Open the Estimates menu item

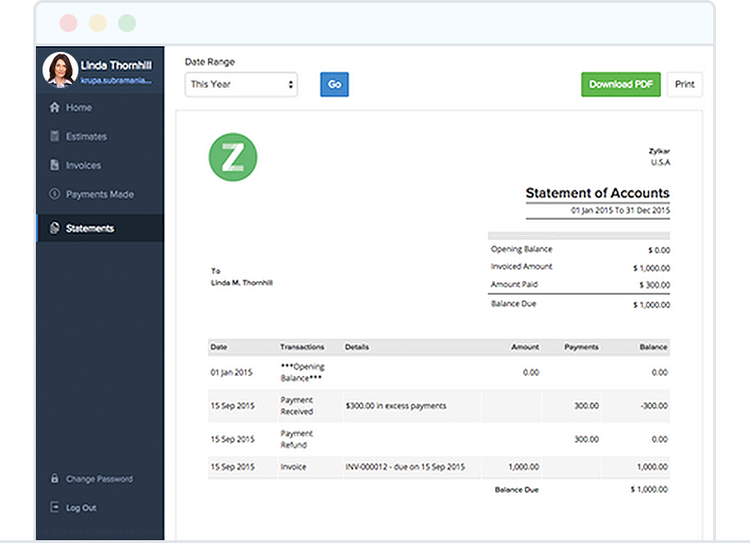coord(86,137)
